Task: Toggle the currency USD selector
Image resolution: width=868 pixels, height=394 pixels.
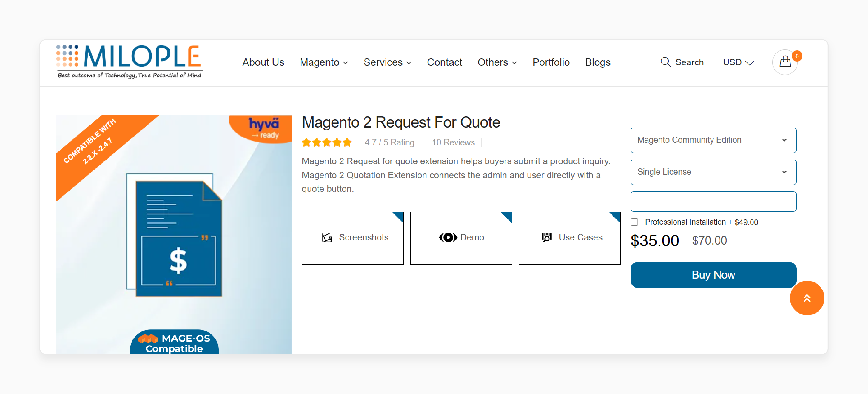Action: [739, 62]
